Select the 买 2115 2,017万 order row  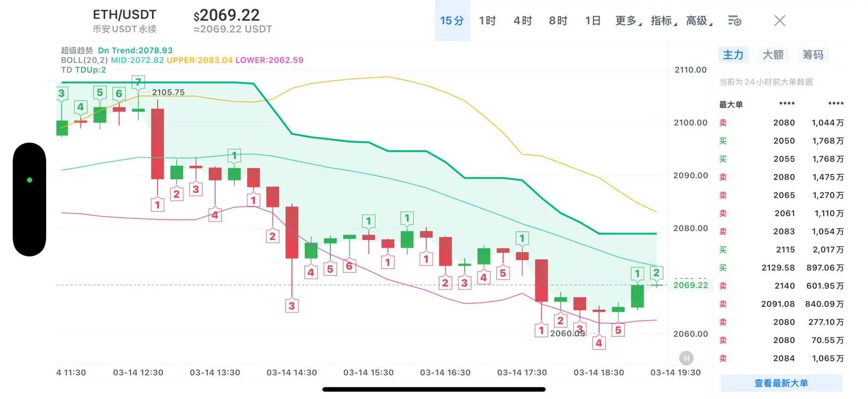pos(781,250)
